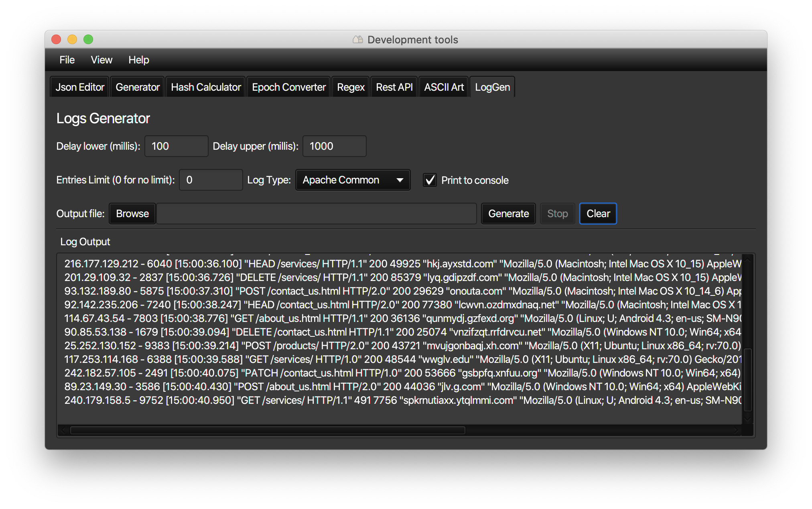The image size is (812, 509).
Task: Click the horizontal scrollbar thumb in Log Output
Action: coord(268,430)
